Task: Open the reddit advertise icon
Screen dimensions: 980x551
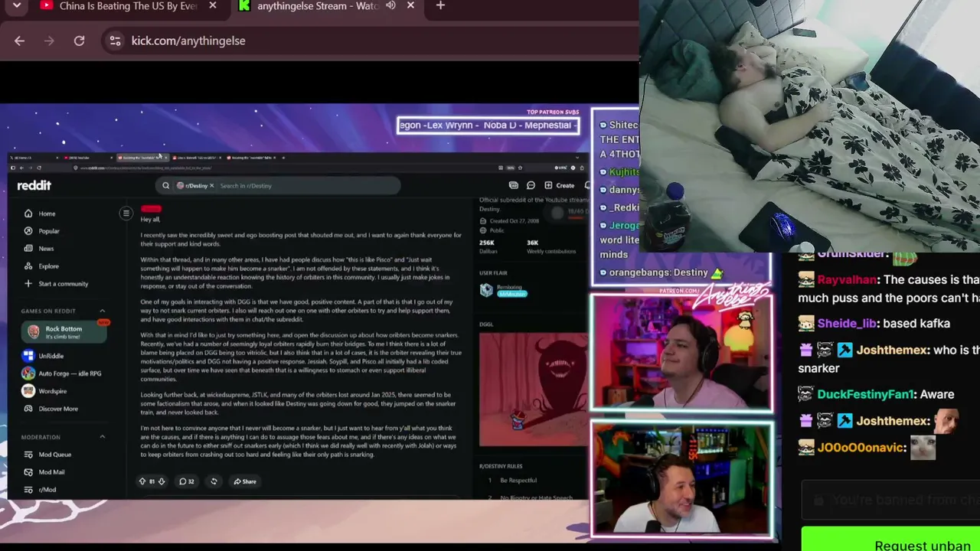Action: (x=513, y=185)
